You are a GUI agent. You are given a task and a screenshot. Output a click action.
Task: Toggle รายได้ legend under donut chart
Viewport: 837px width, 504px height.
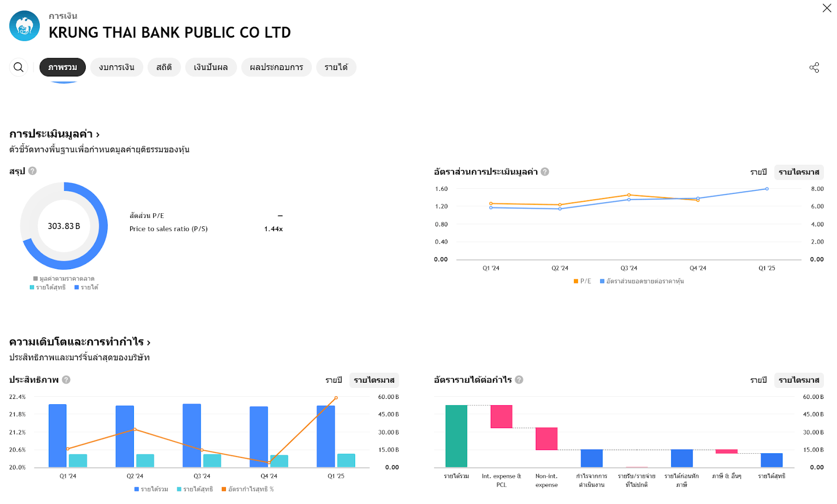[86, 288]
